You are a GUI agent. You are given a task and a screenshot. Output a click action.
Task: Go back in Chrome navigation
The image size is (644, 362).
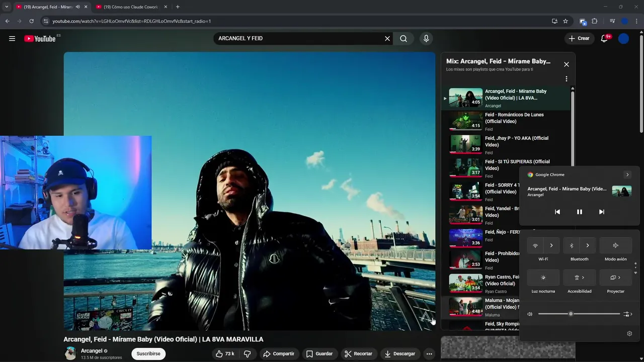click(7, 21)
